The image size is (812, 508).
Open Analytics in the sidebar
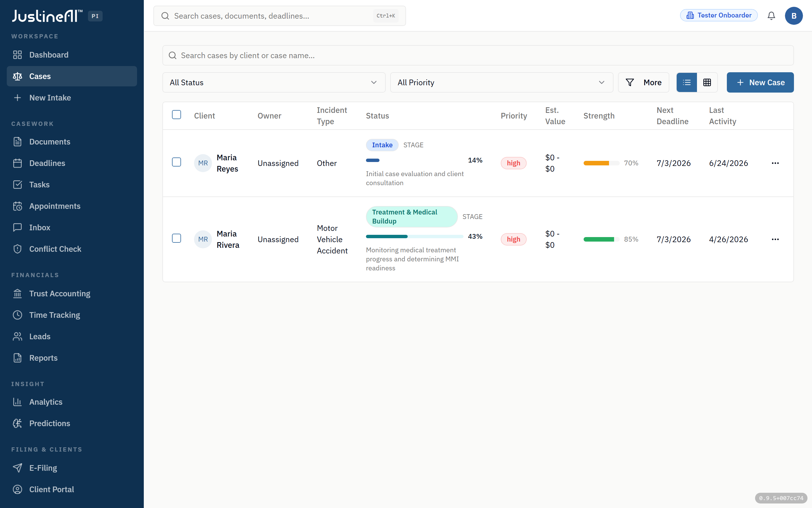coord(72,402)
